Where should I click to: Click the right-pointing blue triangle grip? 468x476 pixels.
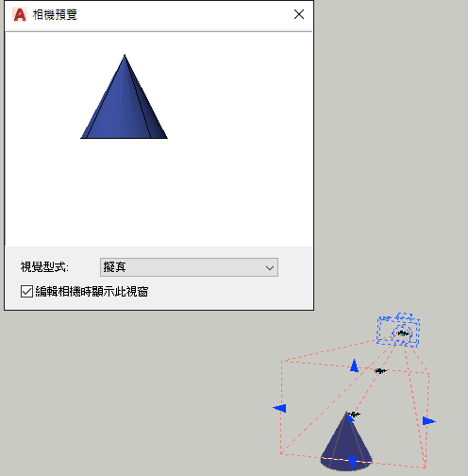click(429, 421)
